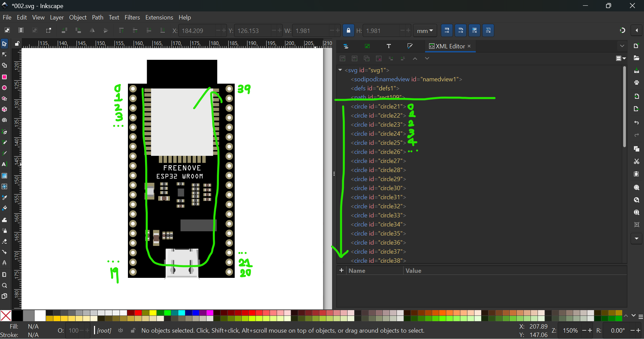644x339 pixels.
Task: Switch to Text and Font tab
Action: (x=389, y=46)
